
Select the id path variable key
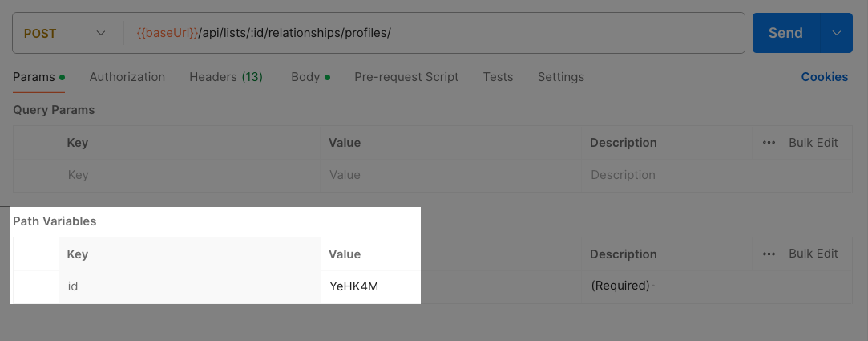[189, 286]
